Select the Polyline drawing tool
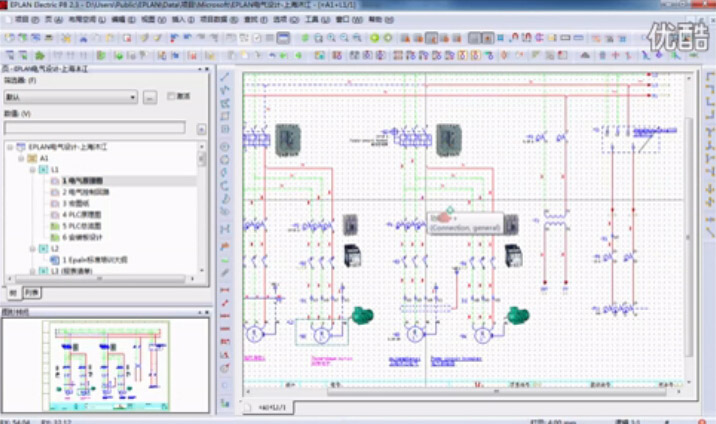The image size is (716, 424). click(225, 90)
